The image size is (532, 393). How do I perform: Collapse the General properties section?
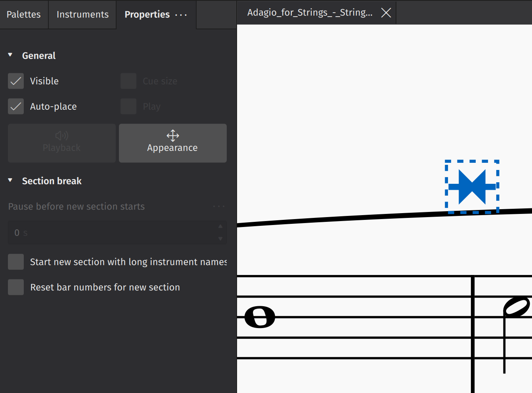click(x=10, y=55)
